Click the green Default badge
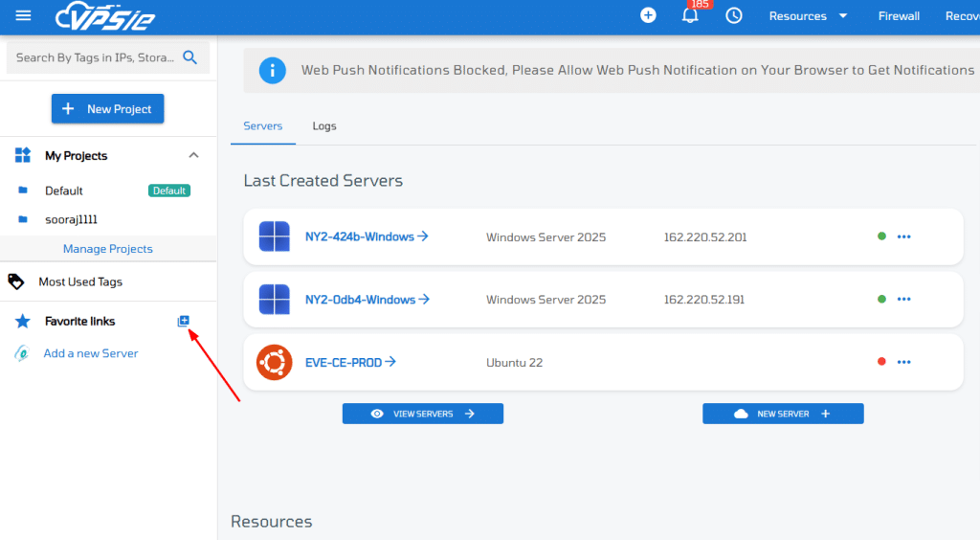 pyautogui.click(x=169, y=191)
